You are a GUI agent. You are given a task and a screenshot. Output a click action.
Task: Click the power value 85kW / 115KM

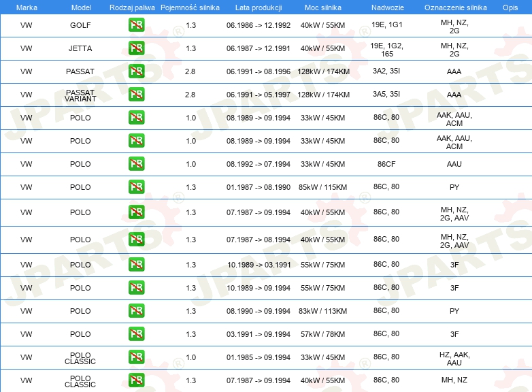[322, 187]
